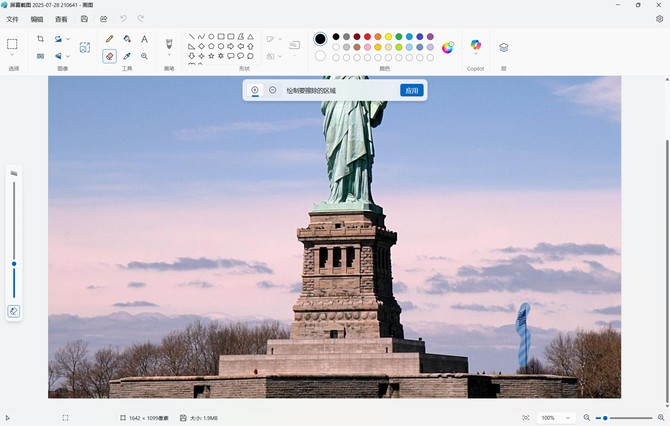Viewport: 670px width, 426px height.
Task: Click the Save icon
Action: tap(84, 19)
